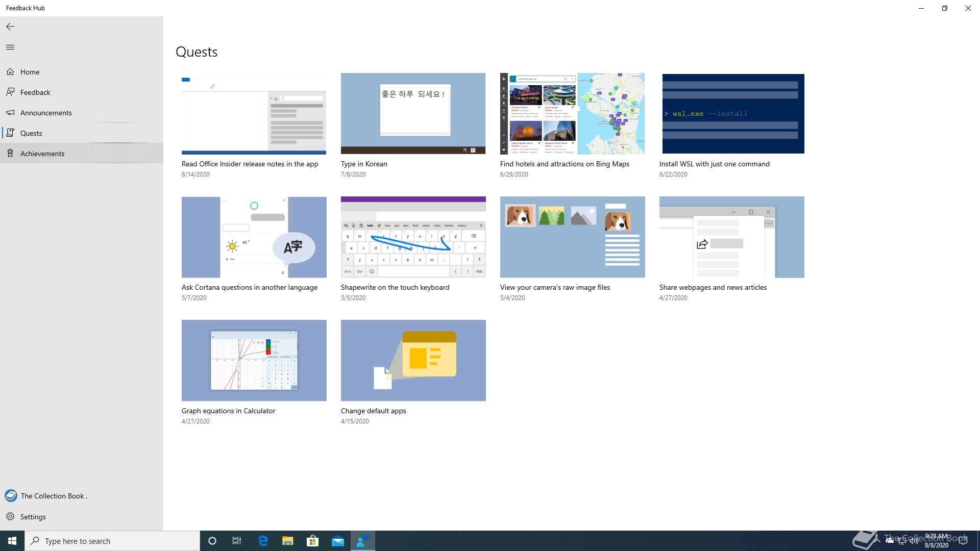Open The Collection Book account entry
Screen dimensions: 980x551
[x=54, y=496]
